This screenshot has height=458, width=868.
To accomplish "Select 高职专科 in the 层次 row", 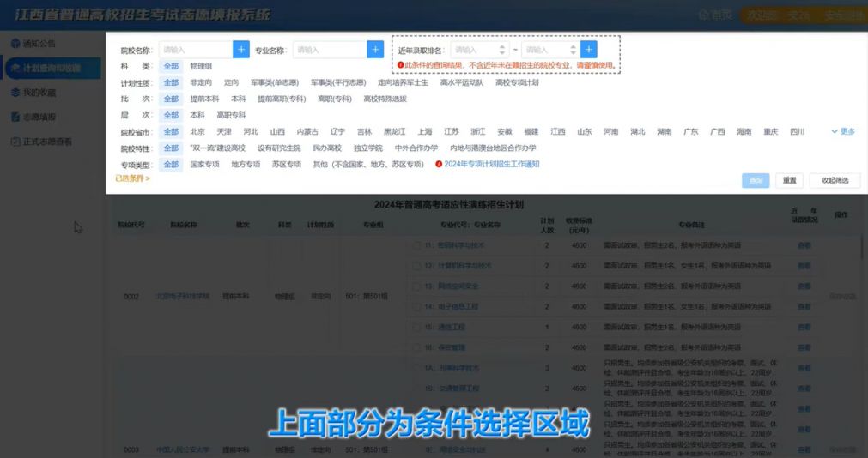I will (x=232, y=115).
